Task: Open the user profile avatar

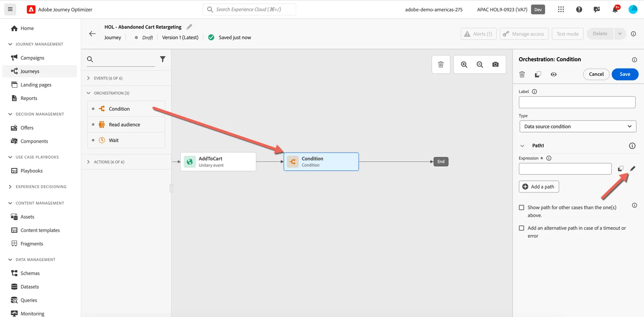Action: (633, 9)
